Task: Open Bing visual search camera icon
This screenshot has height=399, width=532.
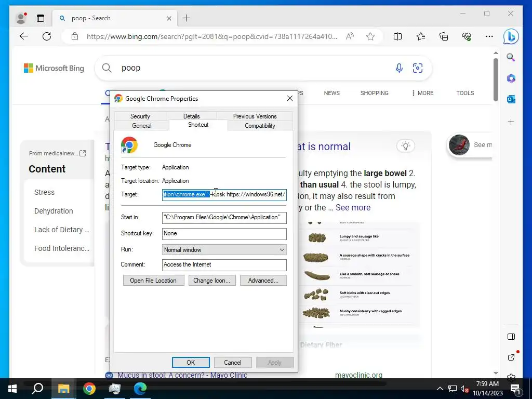Action: click(417, 68)
